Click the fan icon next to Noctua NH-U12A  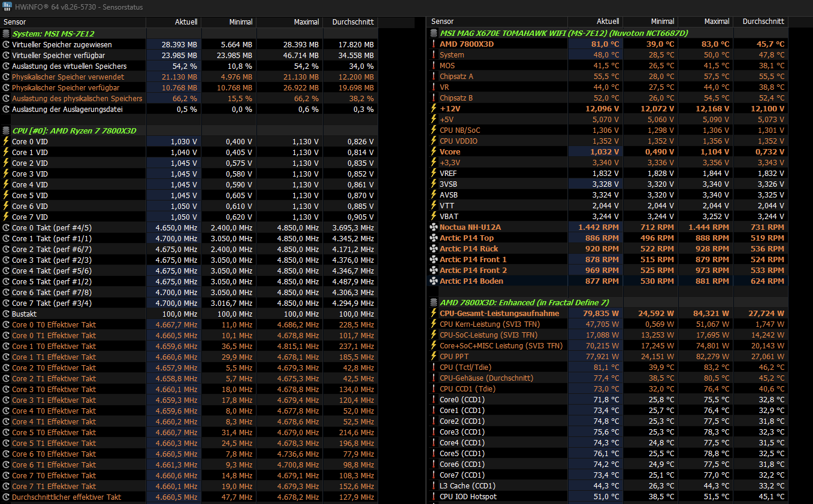click(434, 227)
